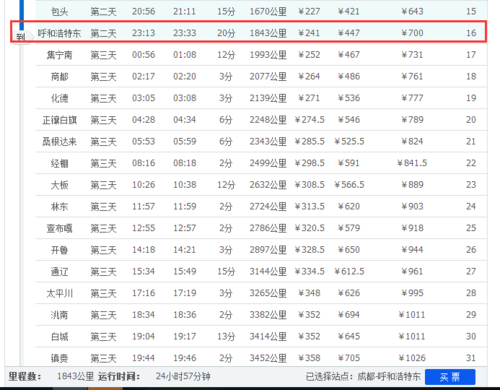This screenshot has width=500, height=390.
Task: Select the 查布嘎 station
Action: tap(59, 228)
